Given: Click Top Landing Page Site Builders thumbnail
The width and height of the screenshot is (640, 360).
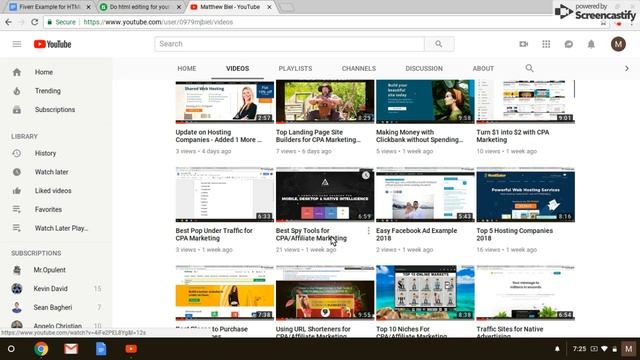Looking at the screenshot, I should pos(325,102).
